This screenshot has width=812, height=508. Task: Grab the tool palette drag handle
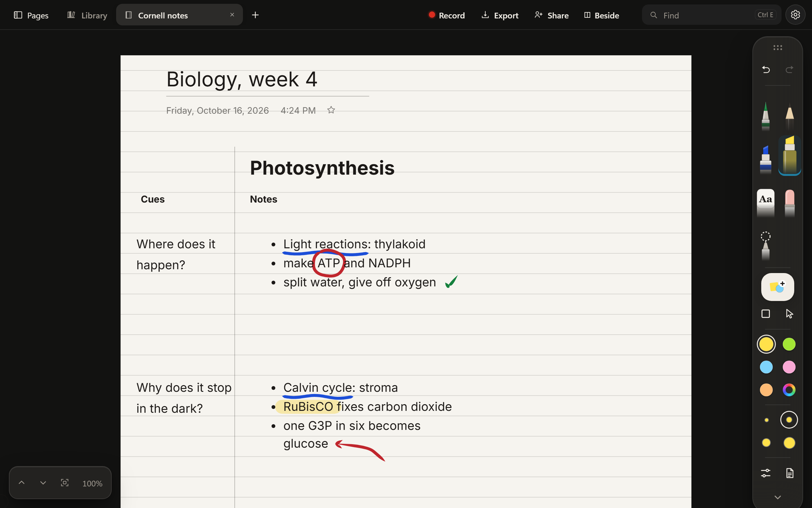coord(778,48)
